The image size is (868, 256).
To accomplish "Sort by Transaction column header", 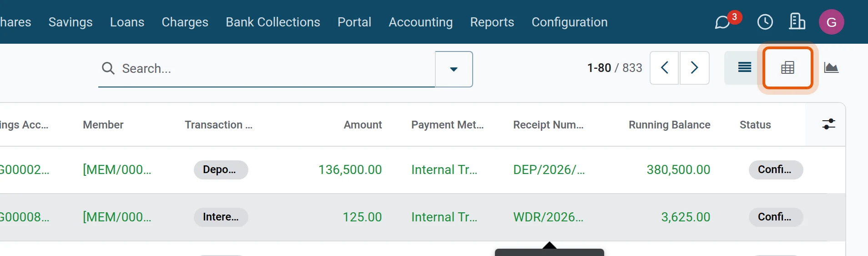I will (x=219, y=125).
